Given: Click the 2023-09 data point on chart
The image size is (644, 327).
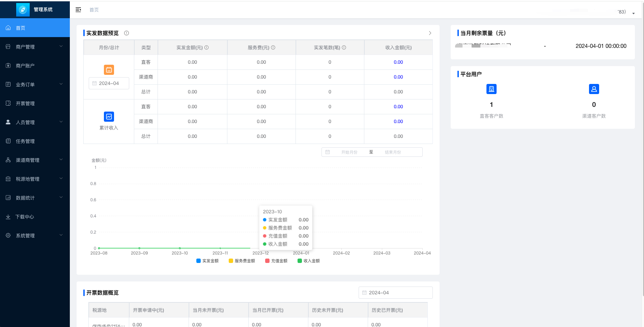Looking at the screenshot, I should point(139,248).
